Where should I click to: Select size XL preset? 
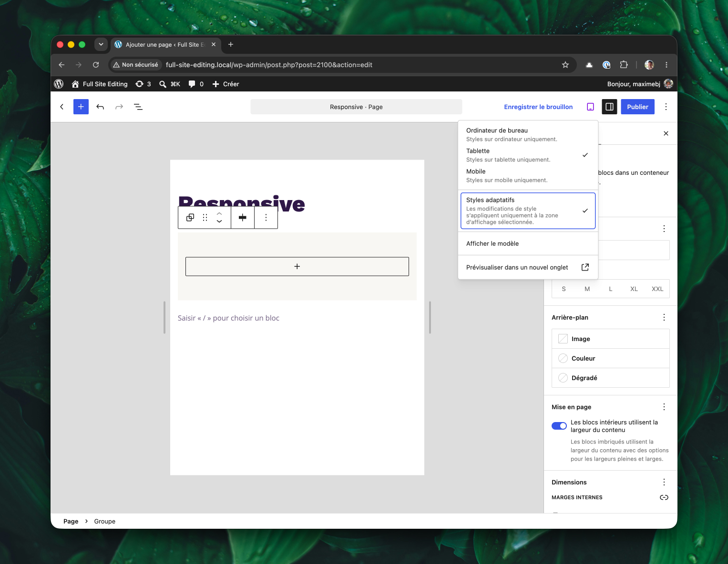tap(634, 289)
